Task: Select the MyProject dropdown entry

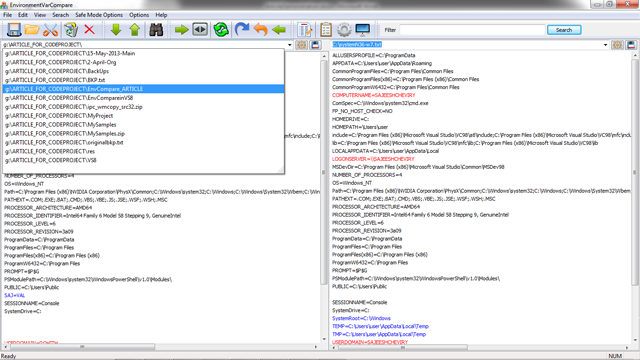Action: [143, 116]
